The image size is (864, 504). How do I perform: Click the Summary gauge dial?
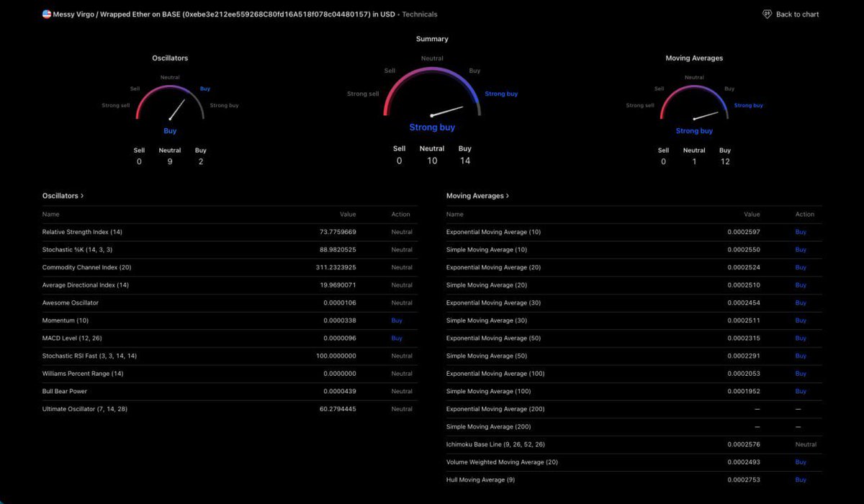432,91
